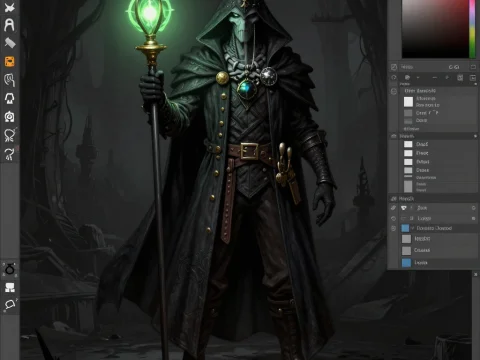Select the large white swatch in upper list

(408, 102)
